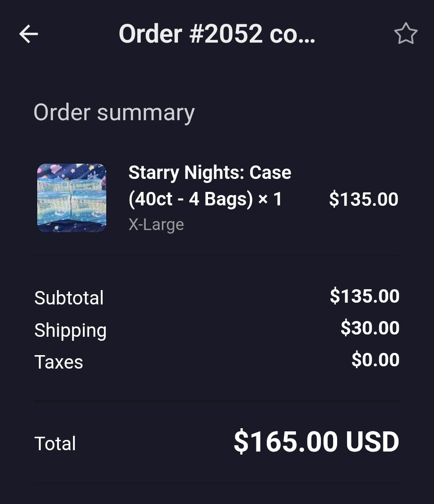Tap the back arrow icon
This screenshot has height=504, width=434.
[x=29, y=34]
